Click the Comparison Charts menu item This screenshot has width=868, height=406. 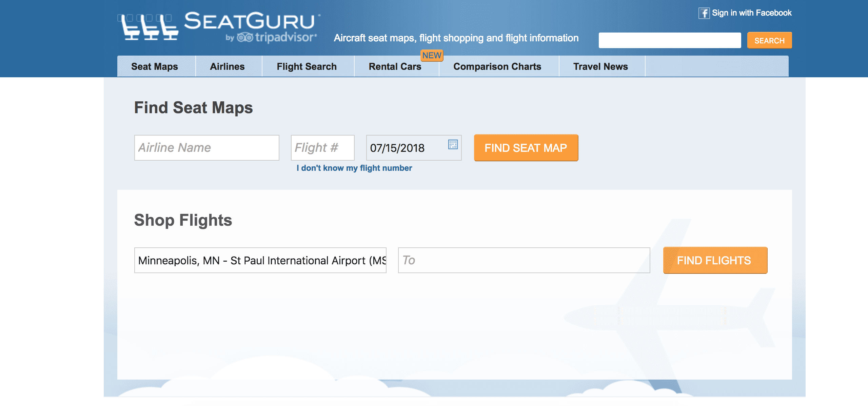click(x=496, y=66)
